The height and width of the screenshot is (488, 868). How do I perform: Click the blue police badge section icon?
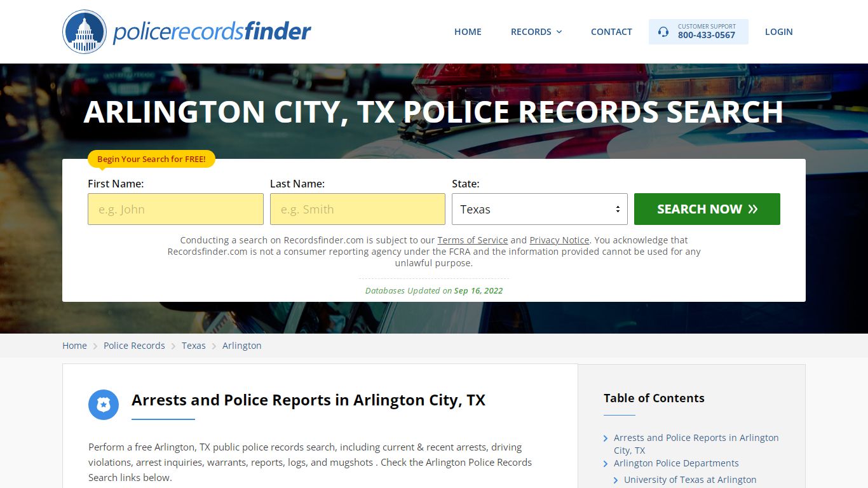pos(104,405)
